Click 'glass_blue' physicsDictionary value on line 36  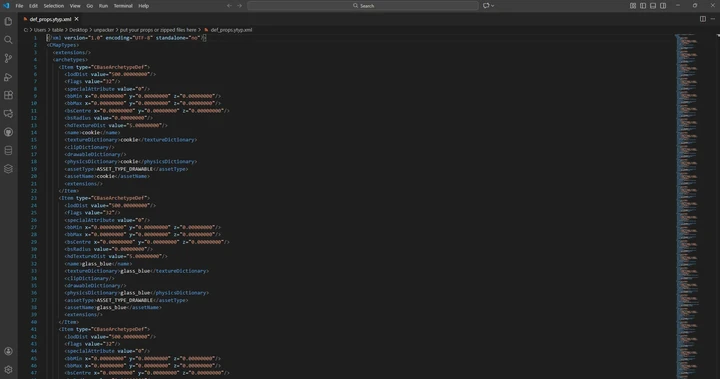(x=135, y=293)
